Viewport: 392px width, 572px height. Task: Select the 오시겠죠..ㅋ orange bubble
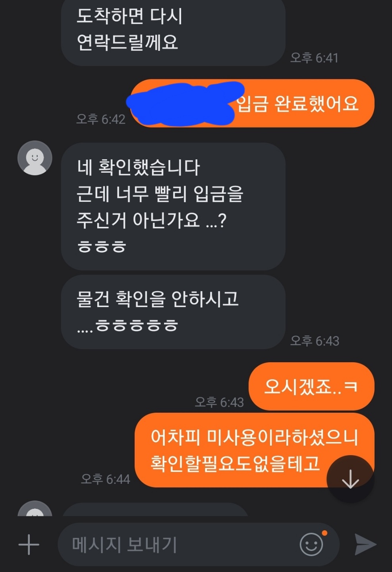(311, 386)
